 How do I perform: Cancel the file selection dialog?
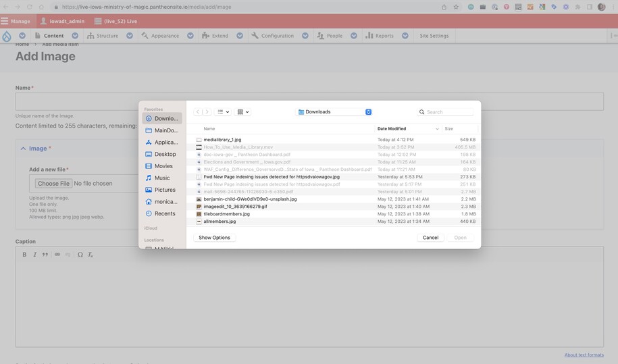(x=430, y=238)
